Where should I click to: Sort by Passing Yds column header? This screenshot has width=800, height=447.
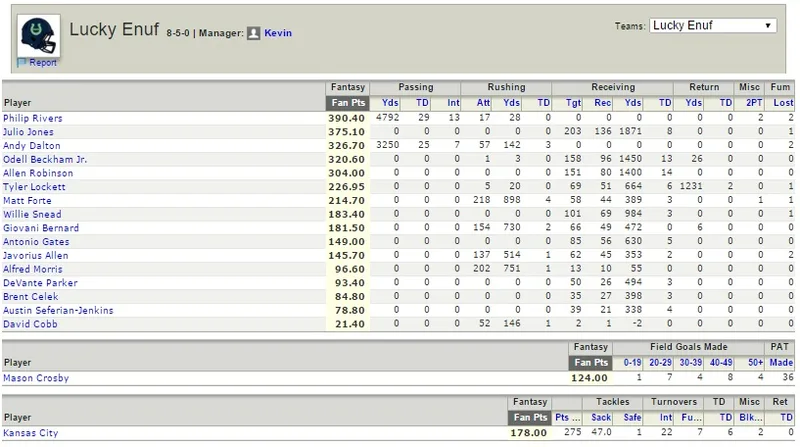(390, 103)
